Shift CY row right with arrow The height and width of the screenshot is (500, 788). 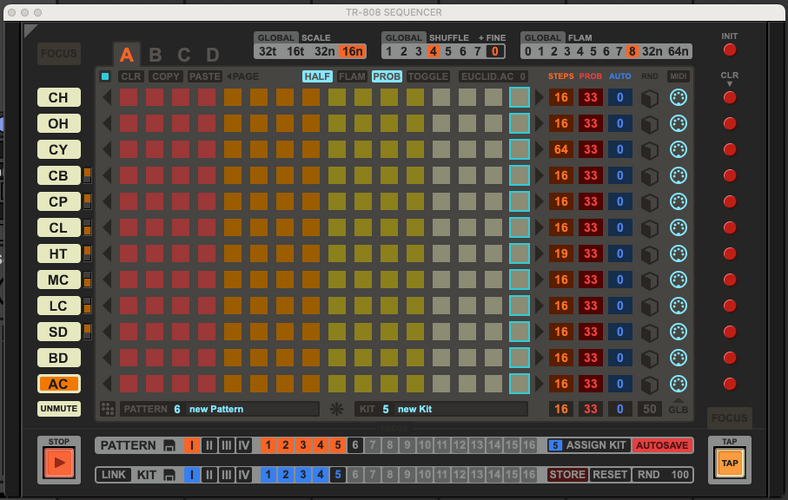(x=539, y=149)
